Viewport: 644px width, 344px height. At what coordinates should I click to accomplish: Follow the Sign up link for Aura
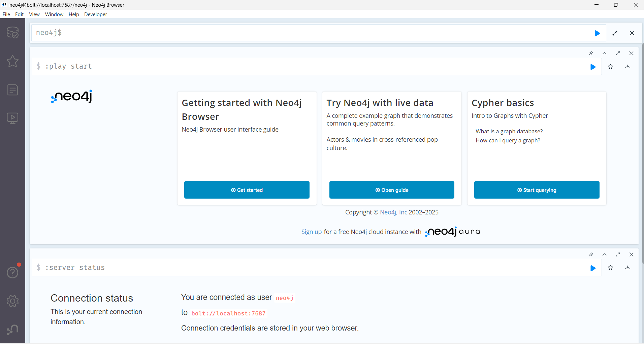312,232
